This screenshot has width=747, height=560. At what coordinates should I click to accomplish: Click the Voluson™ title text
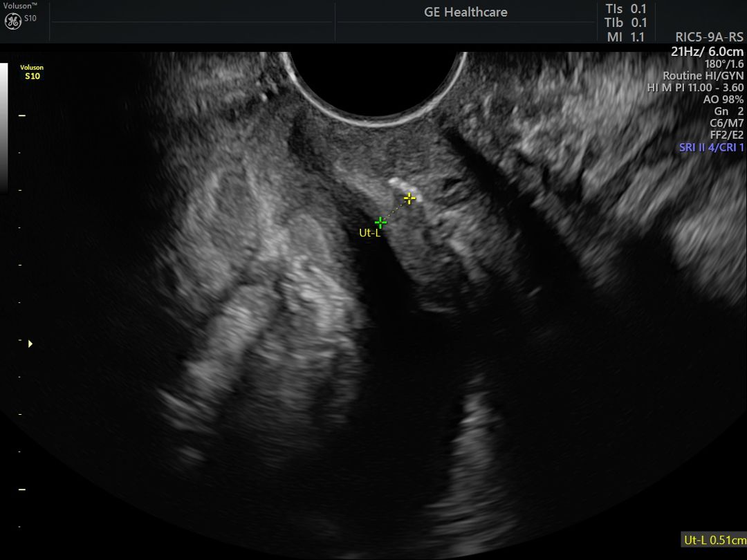point(21,6)
